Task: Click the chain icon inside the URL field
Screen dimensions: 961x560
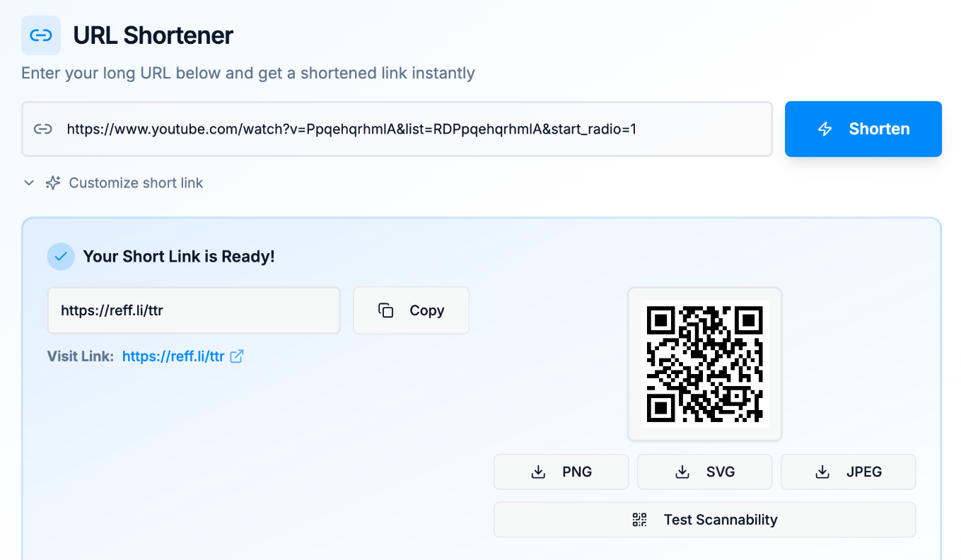Action: 43,129
